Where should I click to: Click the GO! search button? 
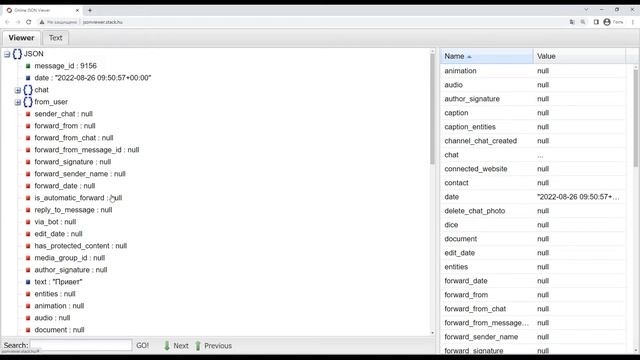(142, 346)
